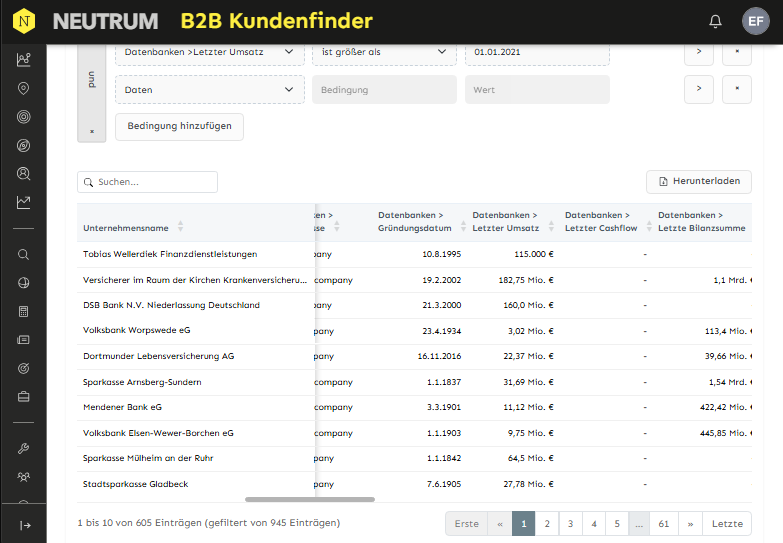Click the logout arrow icon in sidebar

coord(25,526)
